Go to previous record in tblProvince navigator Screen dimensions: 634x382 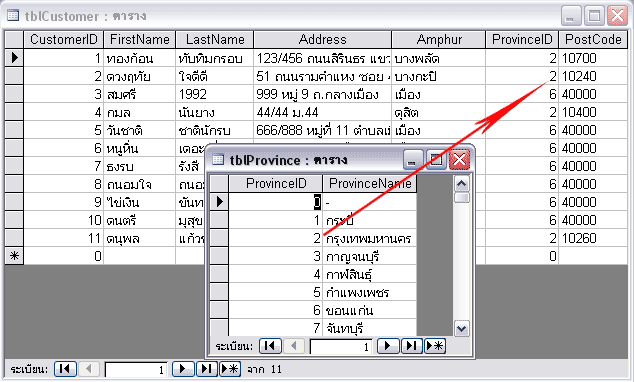294,346
